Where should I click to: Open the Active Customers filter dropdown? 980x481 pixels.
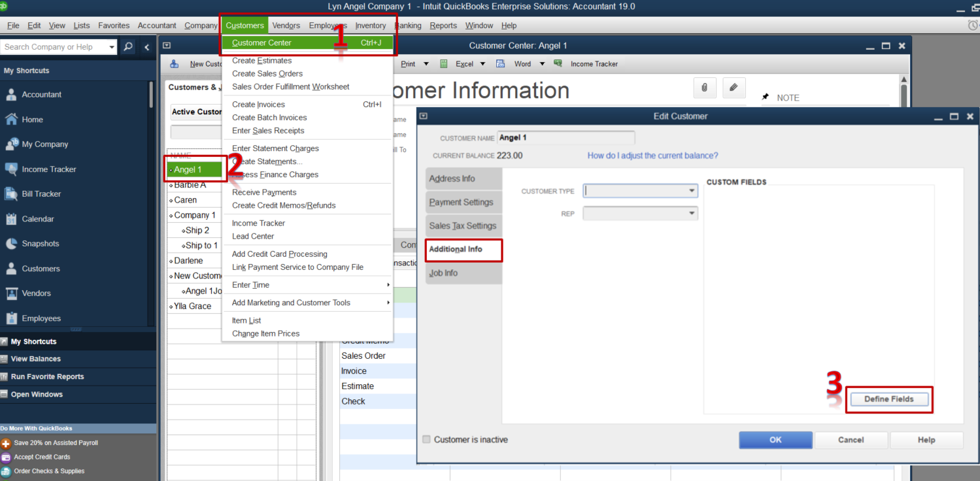pos(196,112)
